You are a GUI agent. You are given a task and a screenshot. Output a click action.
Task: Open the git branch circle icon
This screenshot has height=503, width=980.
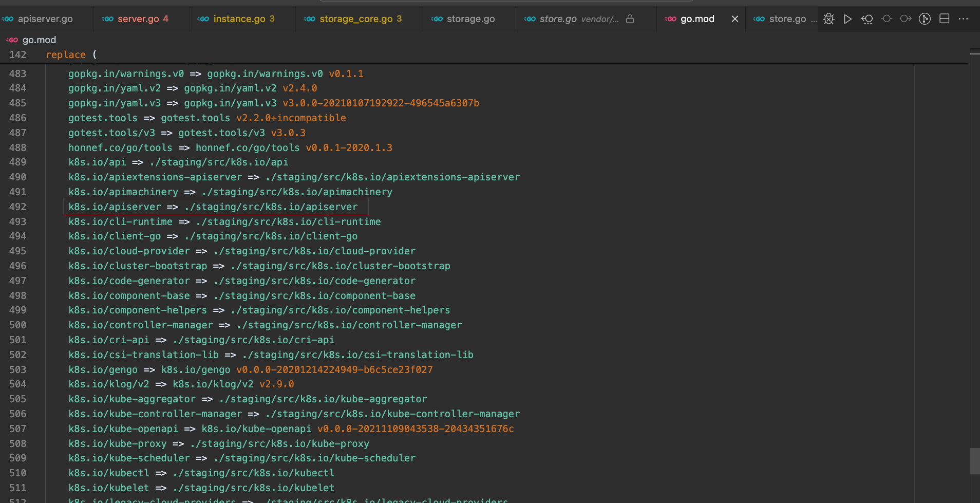tap(925, 19)
